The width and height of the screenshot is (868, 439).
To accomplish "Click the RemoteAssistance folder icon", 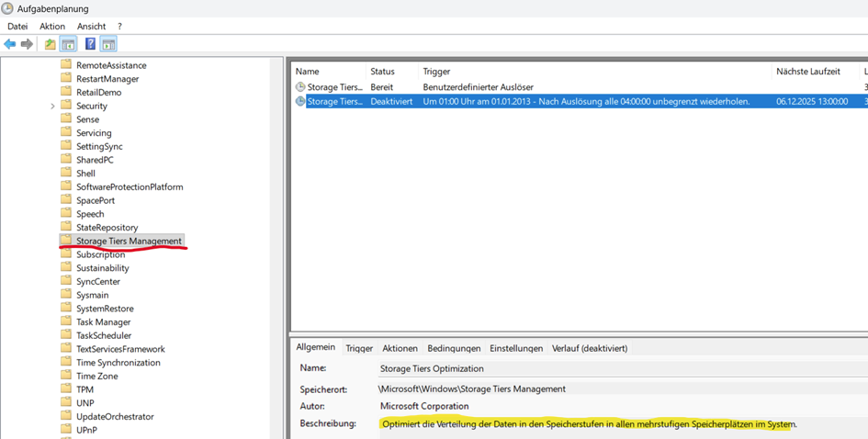I will pos(66,64).
